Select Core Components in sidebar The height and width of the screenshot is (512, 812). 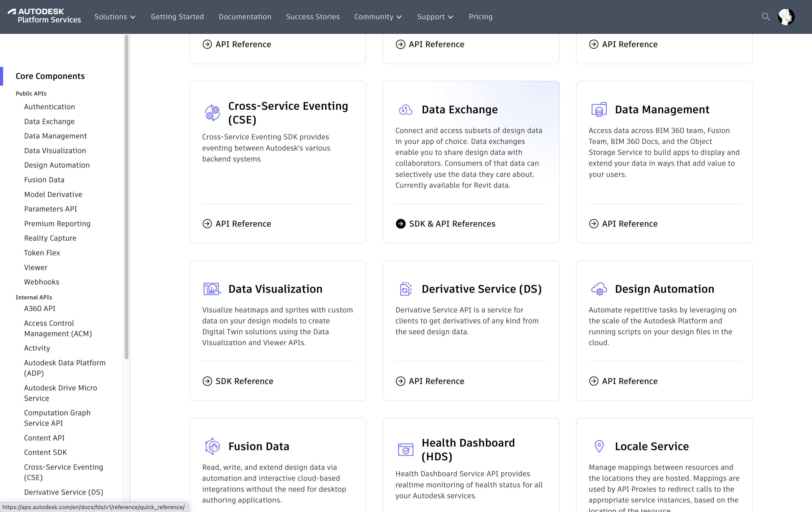coord(50,76)
